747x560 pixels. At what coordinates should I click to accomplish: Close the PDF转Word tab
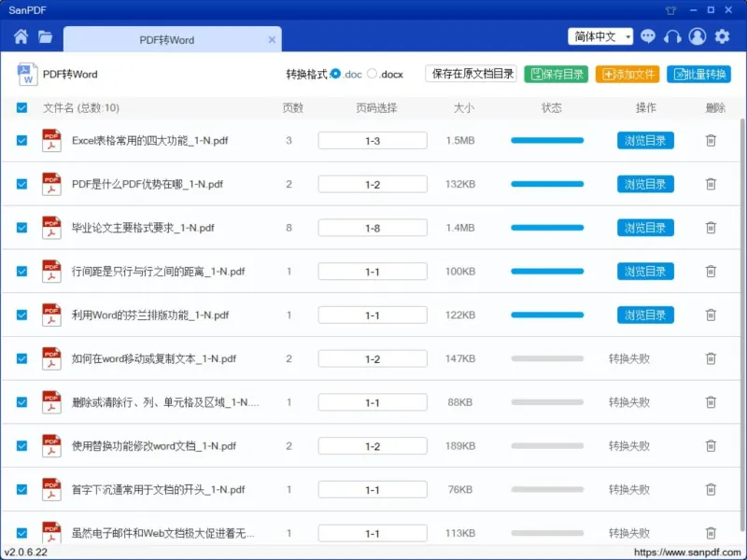coord(272,40)
